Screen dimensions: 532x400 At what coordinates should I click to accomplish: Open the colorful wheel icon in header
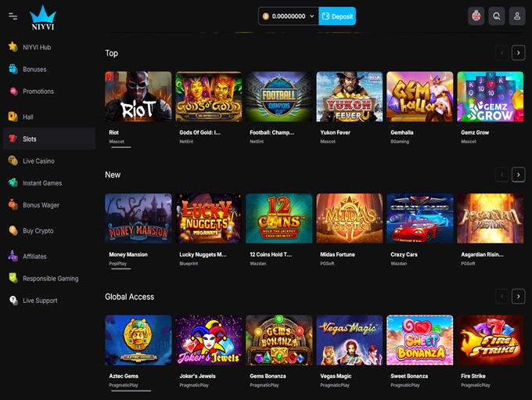point(476,16)
